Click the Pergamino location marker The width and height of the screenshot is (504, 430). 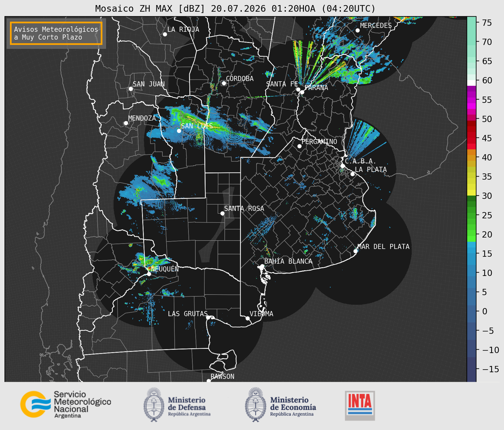[299, 146]
